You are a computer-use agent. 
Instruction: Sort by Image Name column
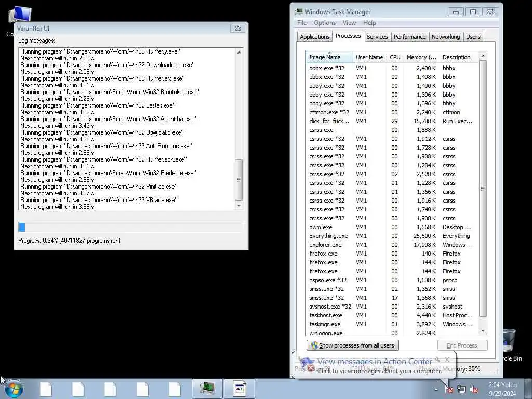pos(329,57)
